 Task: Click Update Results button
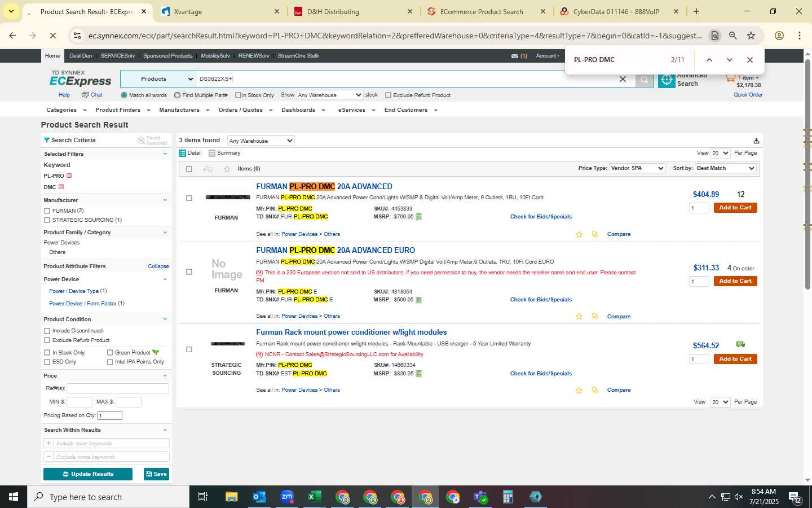point(88,474)
